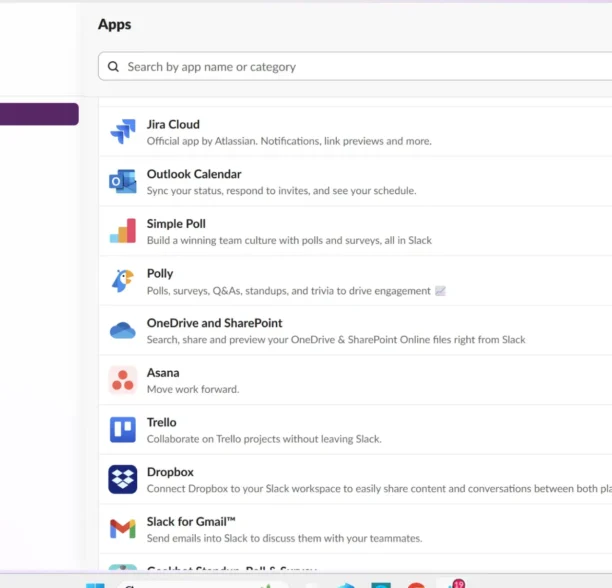The width and height of the screenshot is (612, 588).
Task: Open the Jira Cloud app title
Action: click(173, 124)
